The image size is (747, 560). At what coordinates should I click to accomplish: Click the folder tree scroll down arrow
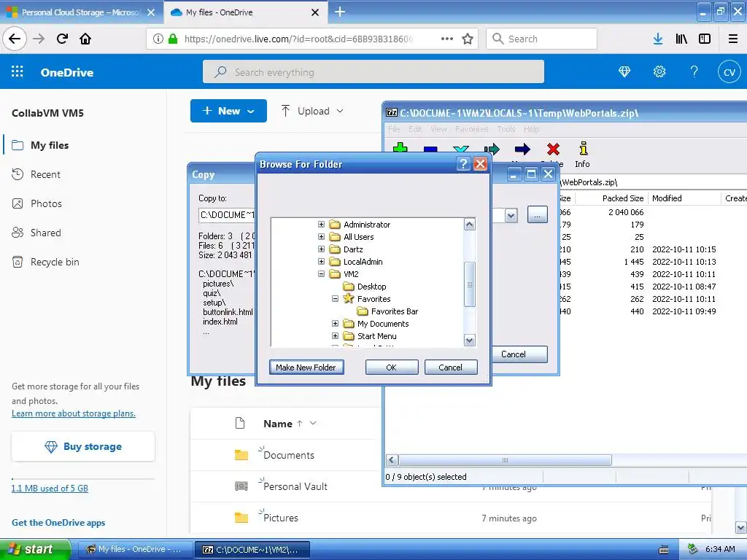pyautogui.click(x=469, y=341)
